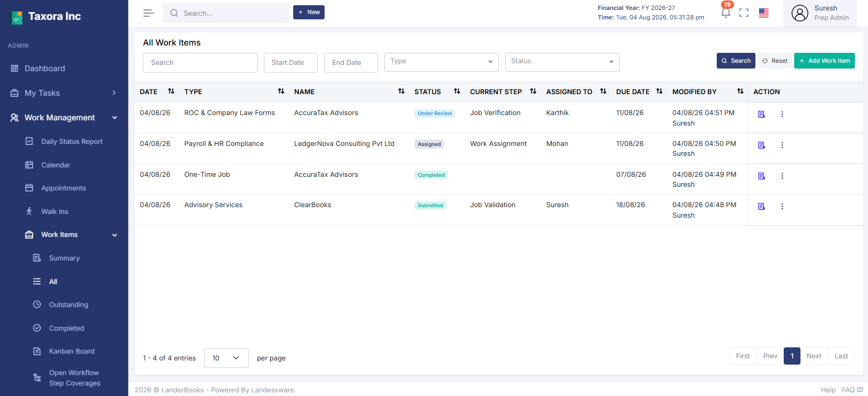Click the Assigned status badge
The height and width of the screenshot is (396, 868).
tap(429, 144)
